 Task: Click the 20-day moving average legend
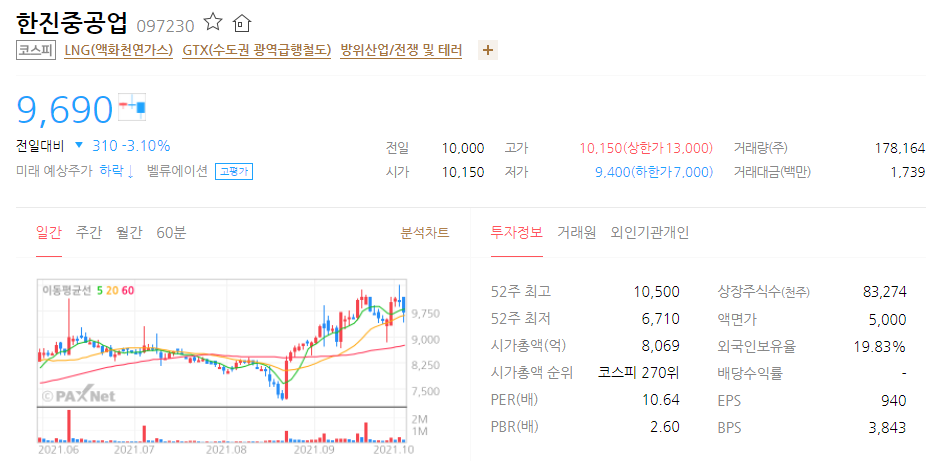pos(112,291)
